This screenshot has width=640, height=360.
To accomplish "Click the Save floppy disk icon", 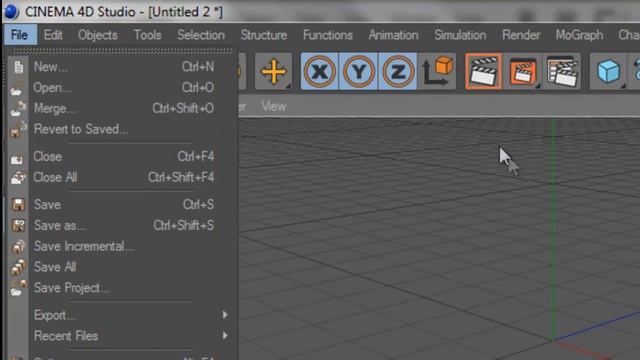I will click(18, 205).
